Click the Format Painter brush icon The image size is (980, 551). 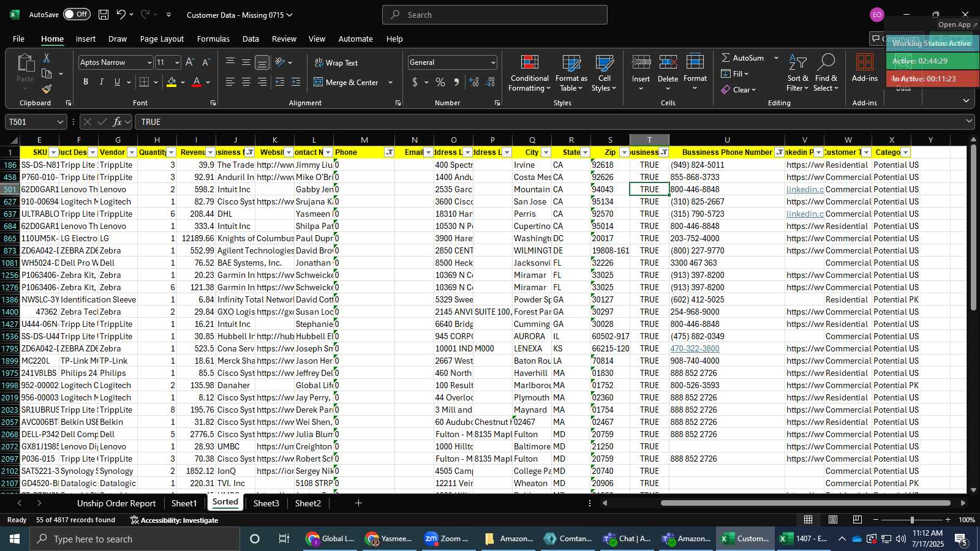pyautogui.click(x=47, y=89)
